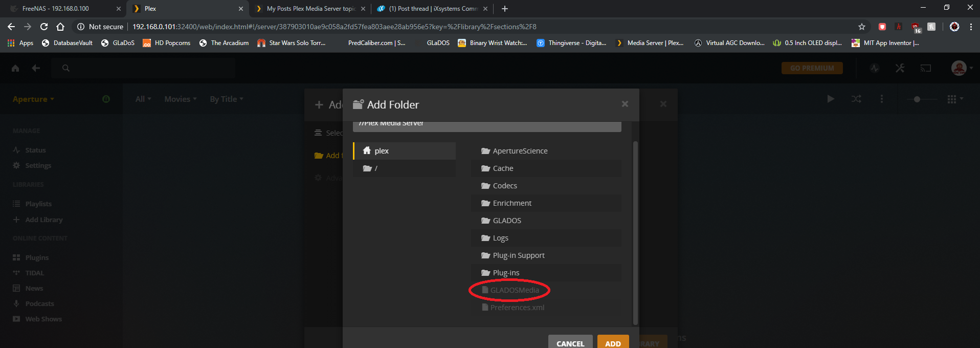The image size is (980, 348).
Task: Click the browser home icon
Action: tap(60, 27)
